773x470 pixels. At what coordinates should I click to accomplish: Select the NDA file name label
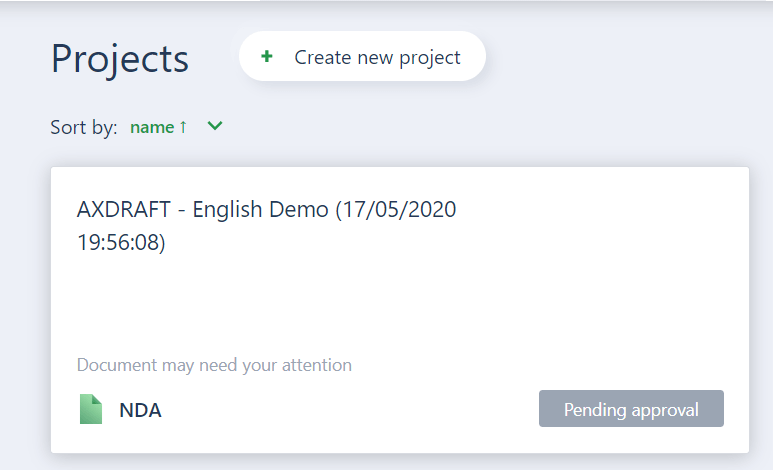(x=141, y=410)
